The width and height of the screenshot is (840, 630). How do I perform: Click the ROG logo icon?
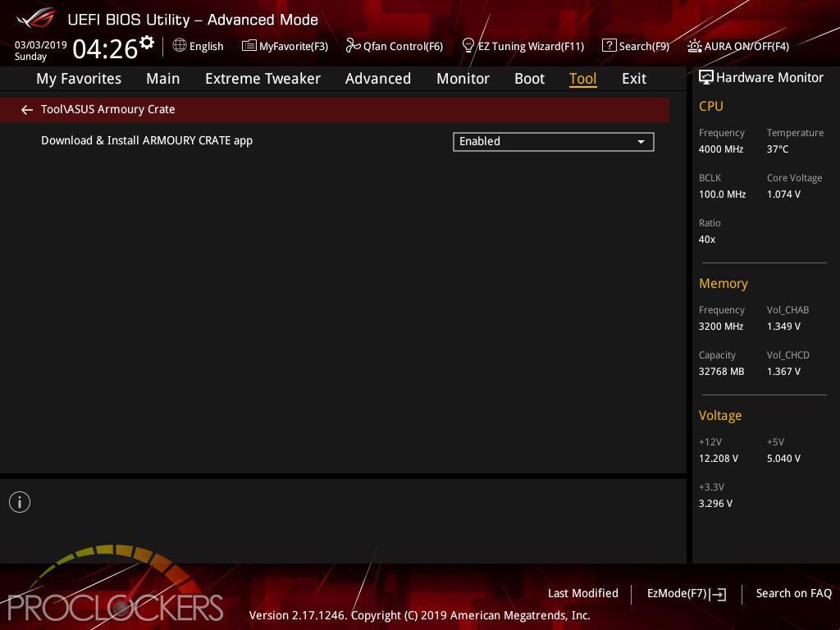[x=35, y=19]
